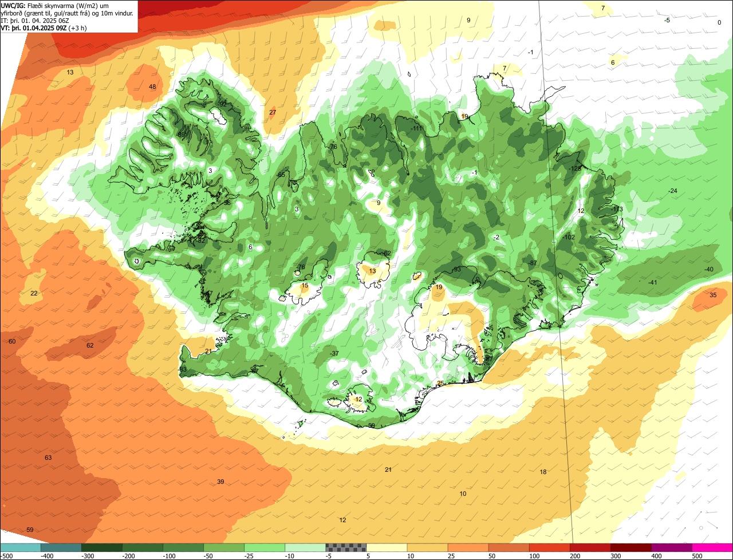Image resolution: width=733 pixels, height=560 pixels.
Task: Click the map value '-2' in the eastern highlands
Action: click(496, 237)
